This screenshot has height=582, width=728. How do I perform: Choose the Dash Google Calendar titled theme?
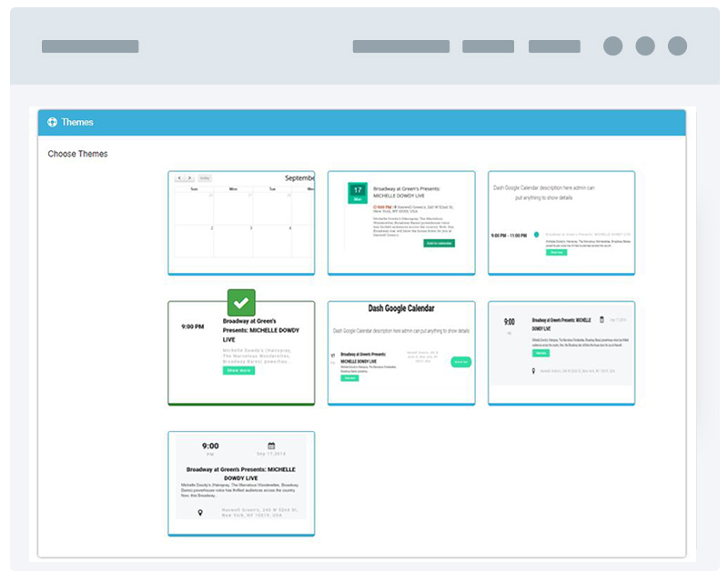[x=401, y=353]
